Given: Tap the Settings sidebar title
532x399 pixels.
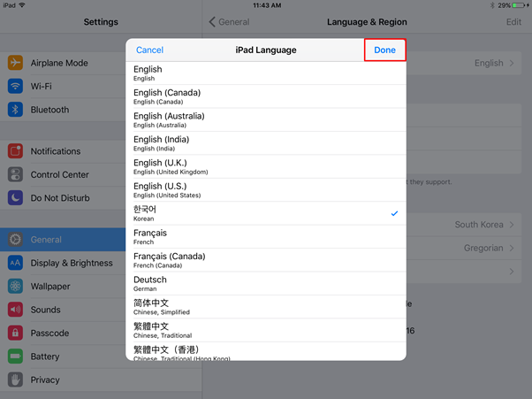Looking at the screenshot, I should pos(101,22).
